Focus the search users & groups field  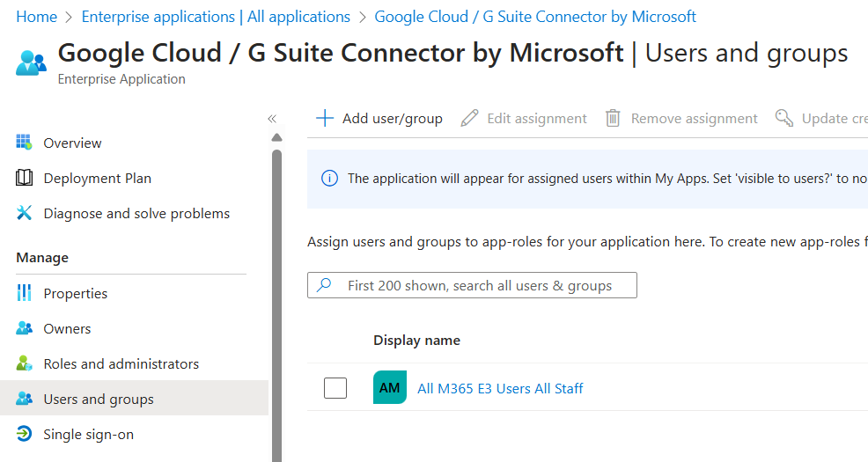coord(480,285)
